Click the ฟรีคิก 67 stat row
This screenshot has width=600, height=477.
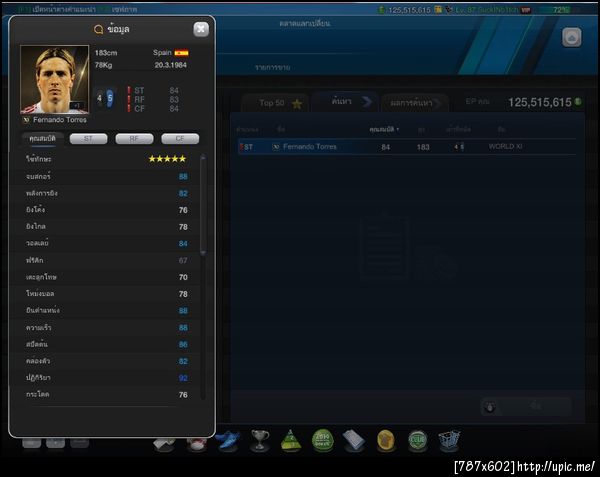pos(106,260)
